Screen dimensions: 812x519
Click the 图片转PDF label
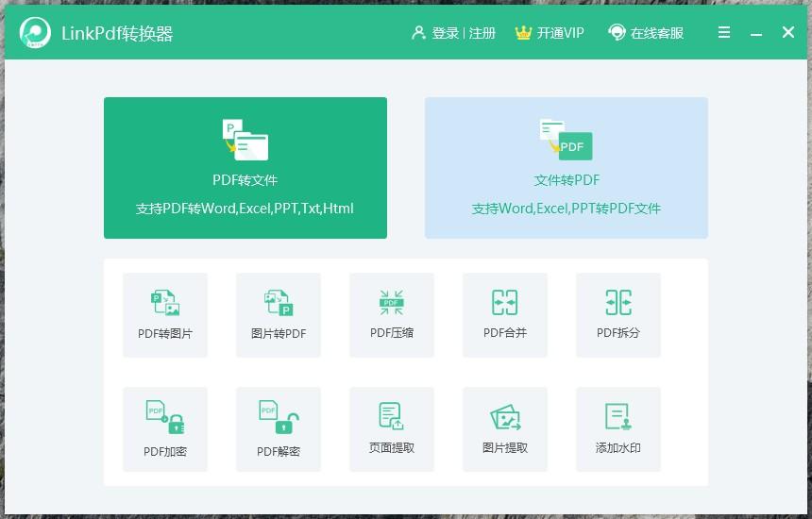click(279, 334)
